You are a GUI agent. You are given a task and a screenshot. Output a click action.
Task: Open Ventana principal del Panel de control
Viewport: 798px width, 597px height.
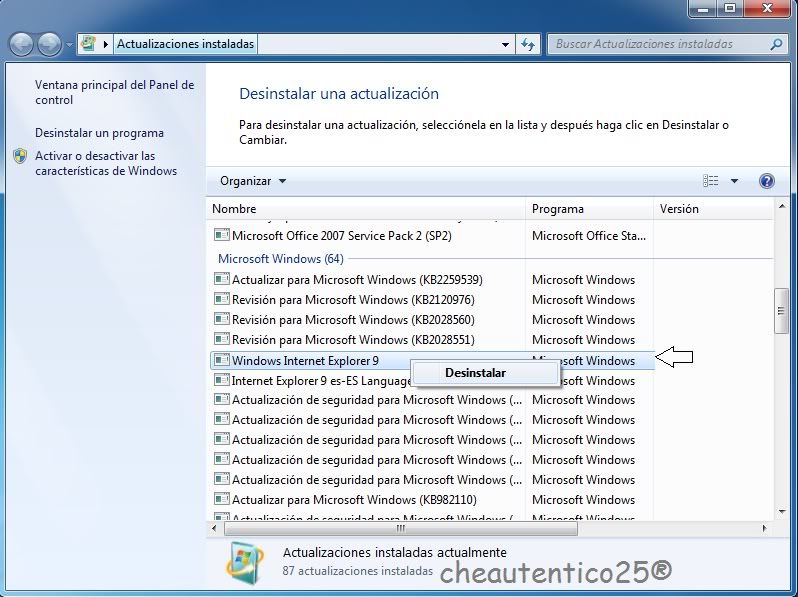[115, 92]
